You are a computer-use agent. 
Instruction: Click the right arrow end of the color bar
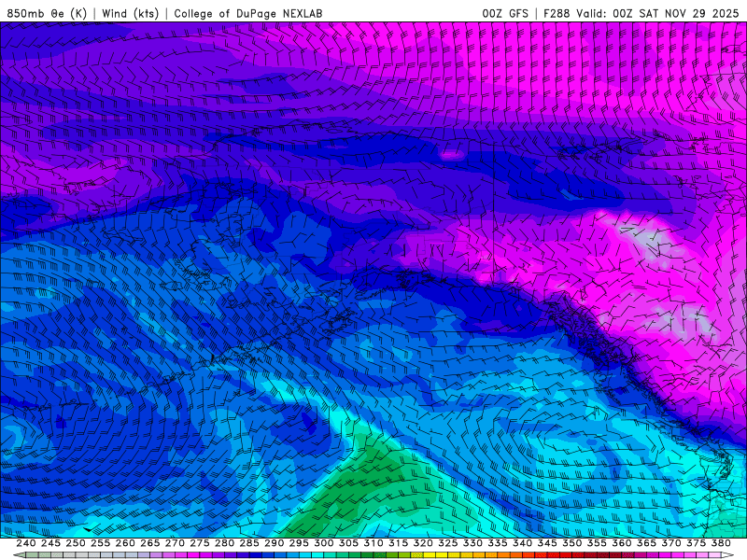727,555
